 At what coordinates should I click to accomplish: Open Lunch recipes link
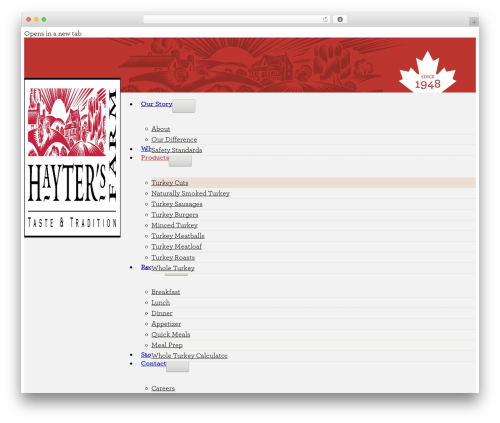[161, 303]
